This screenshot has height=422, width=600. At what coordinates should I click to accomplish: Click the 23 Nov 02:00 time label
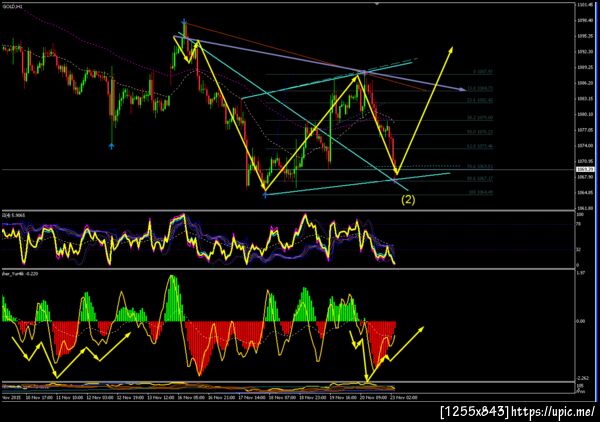[404, 398]
